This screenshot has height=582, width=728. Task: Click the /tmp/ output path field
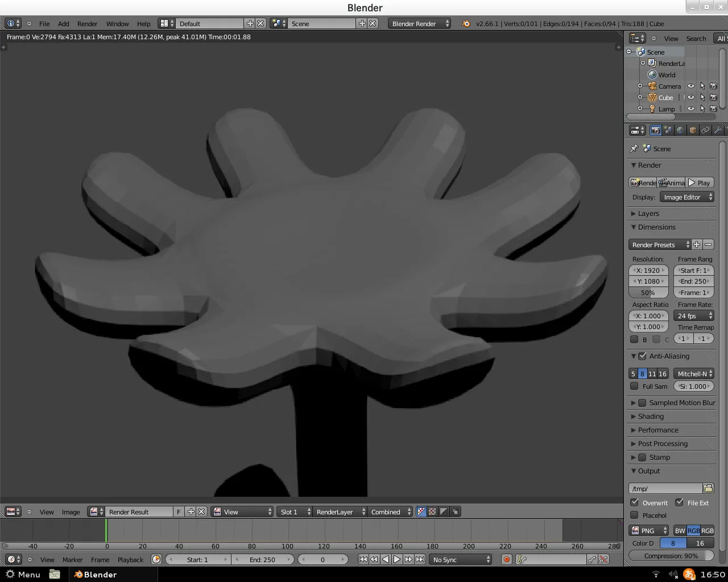665,489
